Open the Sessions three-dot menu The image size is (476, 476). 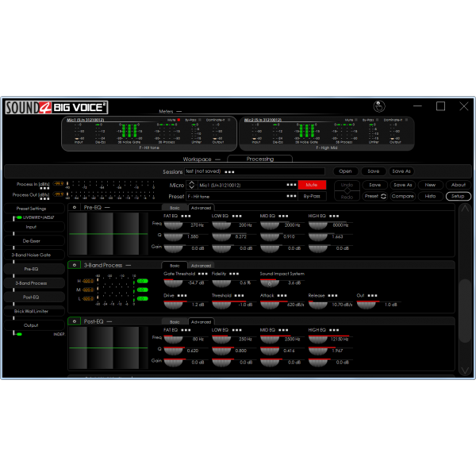(229, 172)
